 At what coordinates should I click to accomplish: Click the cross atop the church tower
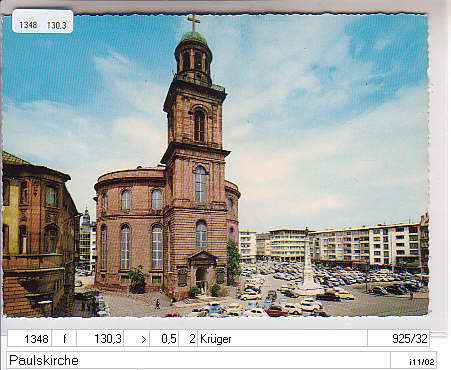(x=194, y=22)
